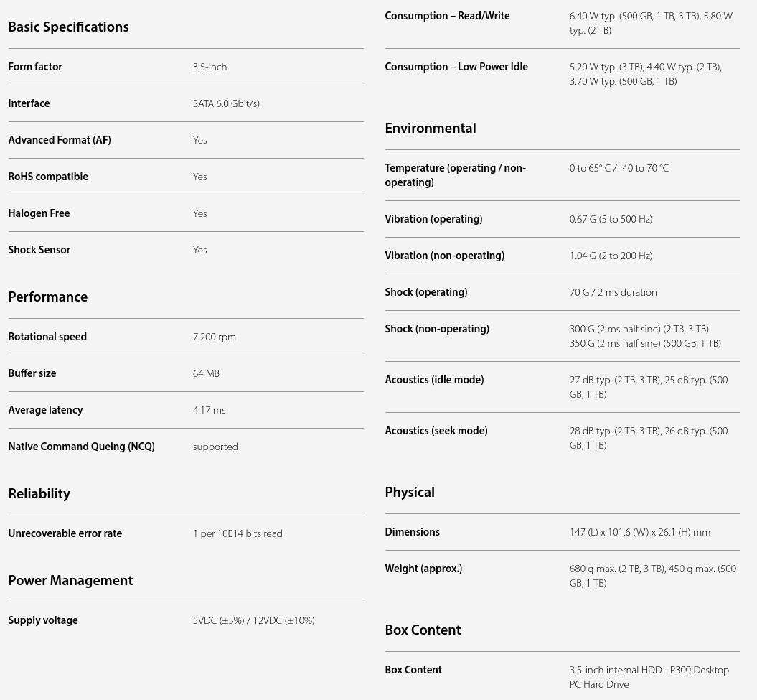Screen dimensions: 757x700
Task: Click the Weight (approx.) label
Action: pyautogui.click(x=423, y=569)
